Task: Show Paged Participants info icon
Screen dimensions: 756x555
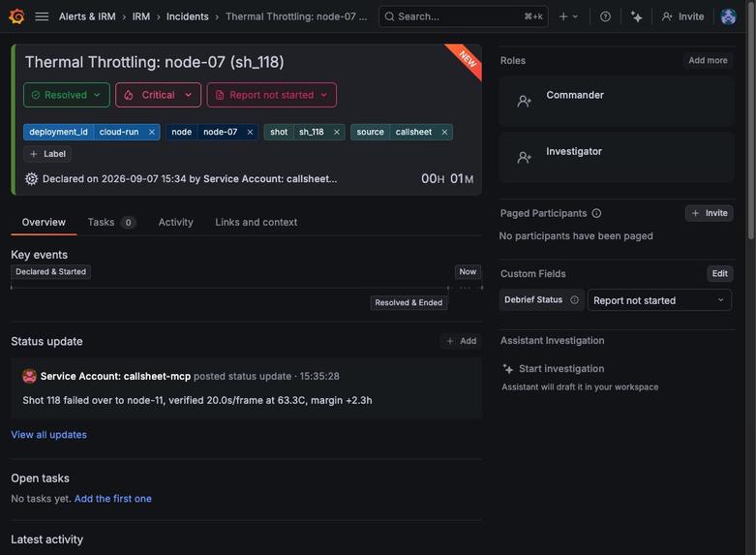Action: pos(596,213)
